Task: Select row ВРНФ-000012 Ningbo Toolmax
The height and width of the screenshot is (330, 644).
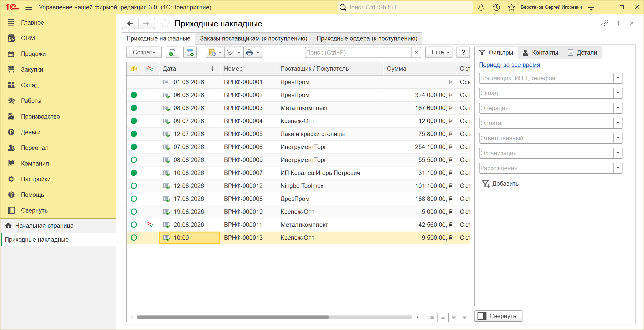Action: tap(298, 186)
